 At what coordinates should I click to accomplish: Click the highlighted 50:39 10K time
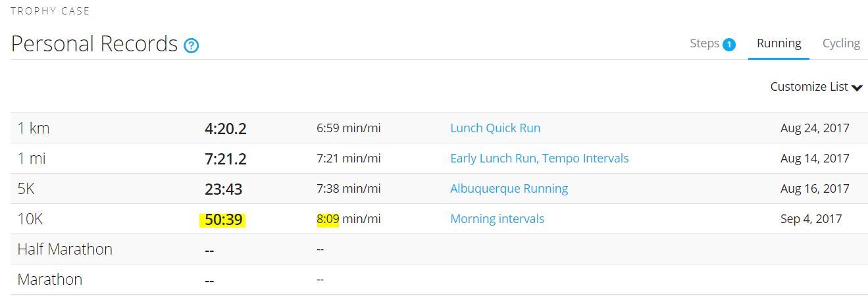click(223, 220)
